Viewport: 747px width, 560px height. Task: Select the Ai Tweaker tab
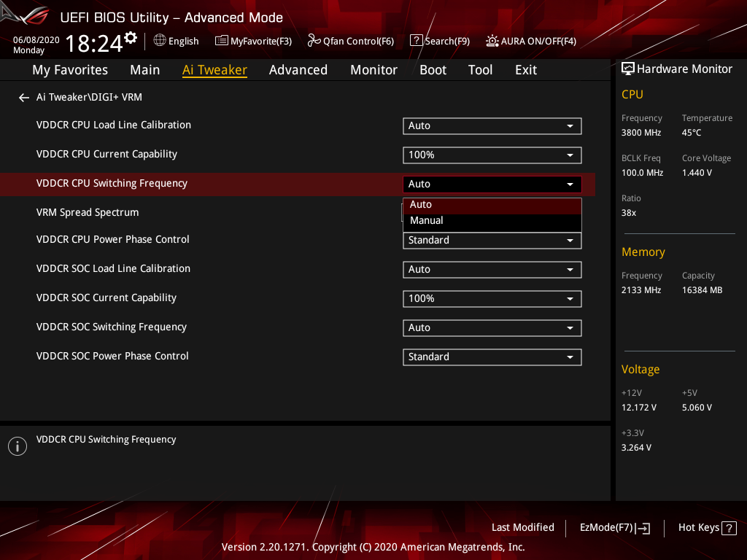tap(214, 70)
